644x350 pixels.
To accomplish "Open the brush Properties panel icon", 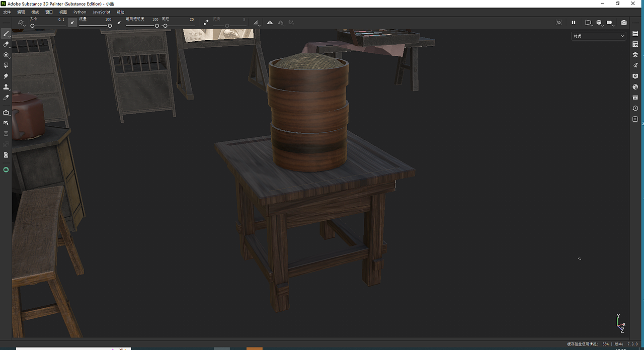I will (x=635, y=65).
